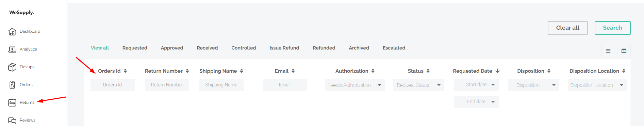The height and width of the screenshot is (126, 644).
Task: Sort by the Requested Date arrow
Action: click(x=497, y=71)
